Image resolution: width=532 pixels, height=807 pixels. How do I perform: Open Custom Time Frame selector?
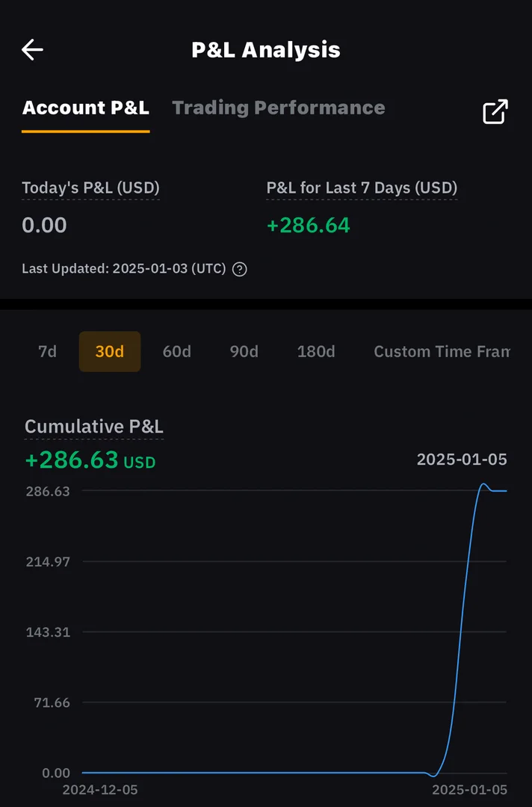[441, 351]
